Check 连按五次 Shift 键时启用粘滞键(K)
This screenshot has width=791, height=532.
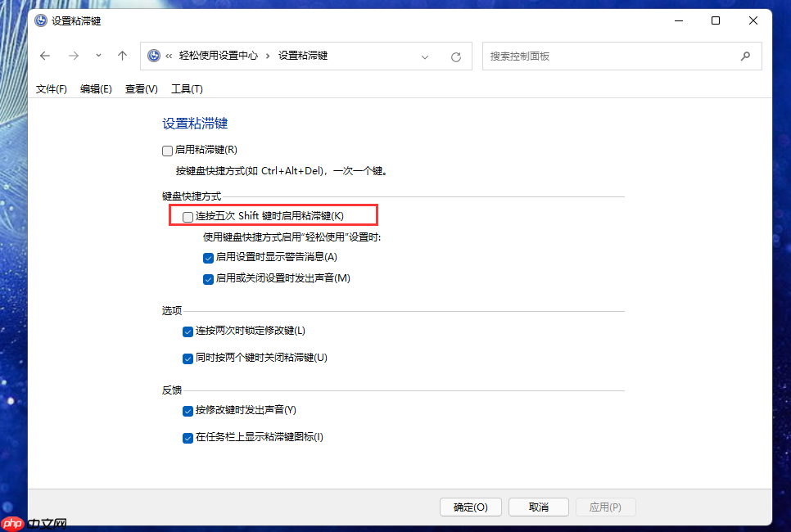tap(186, 214)
